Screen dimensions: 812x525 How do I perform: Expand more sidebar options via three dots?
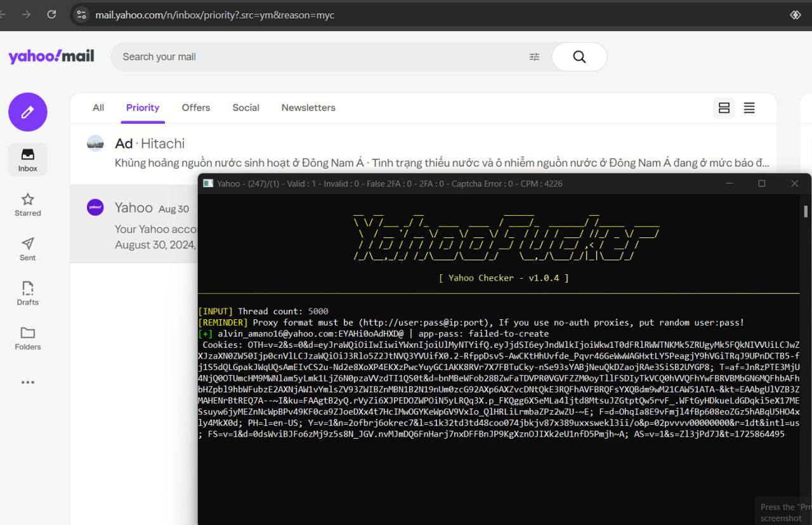click(x=27, y=382)
